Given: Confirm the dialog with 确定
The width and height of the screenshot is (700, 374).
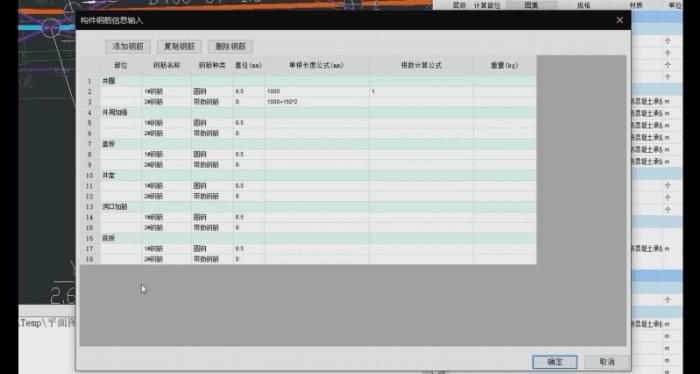Looking at the screenshot, I should tap(554, 362).
